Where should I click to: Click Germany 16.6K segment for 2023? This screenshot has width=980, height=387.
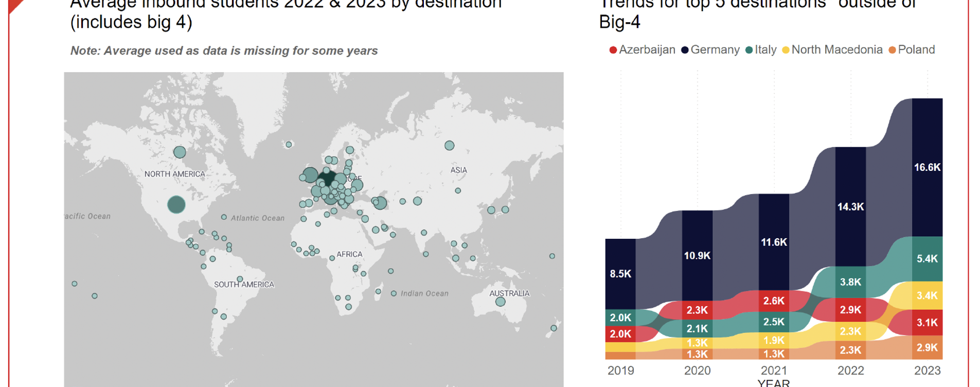[x=927, y=167]
